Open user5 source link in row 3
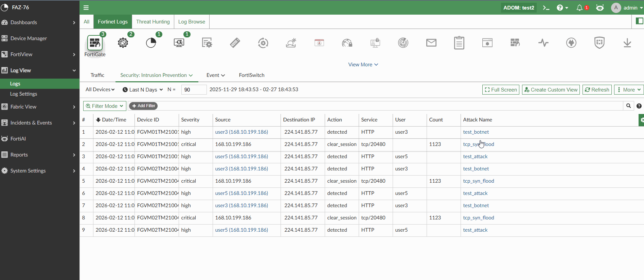This screenshot has height=280, width=644. (241, 157)
